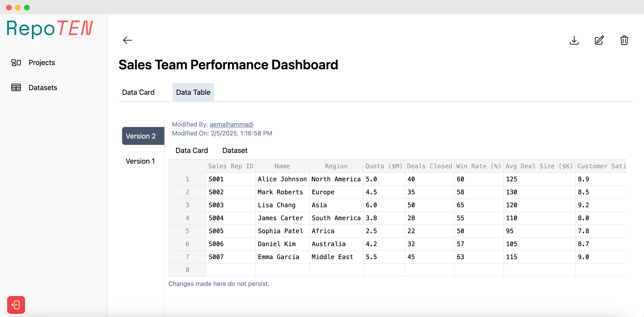Switch to the top Data Card tab
The image size is (644, 317).
[138, 92]
